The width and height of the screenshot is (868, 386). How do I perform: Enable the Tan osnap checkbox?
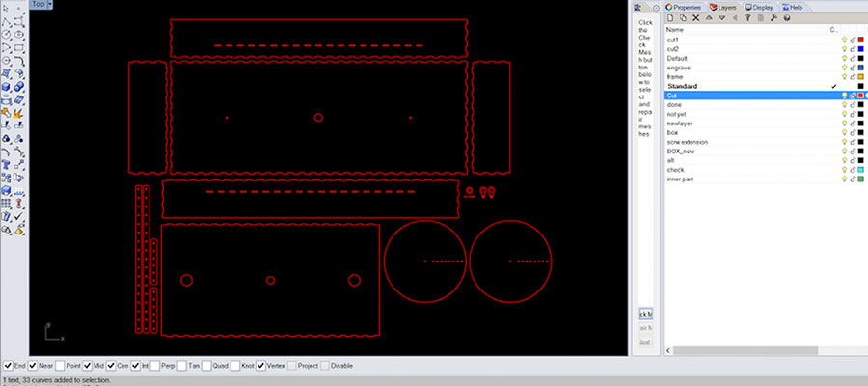pyautogui.click(x=182, y=366)
